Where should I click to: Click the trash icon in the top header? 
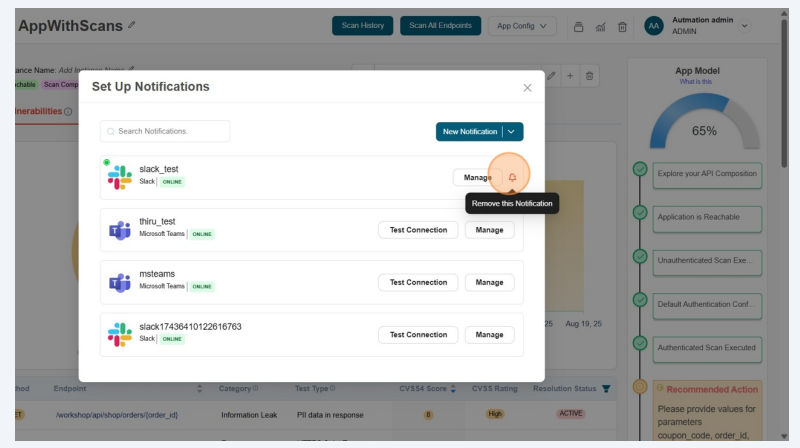[x=622, y=26]
